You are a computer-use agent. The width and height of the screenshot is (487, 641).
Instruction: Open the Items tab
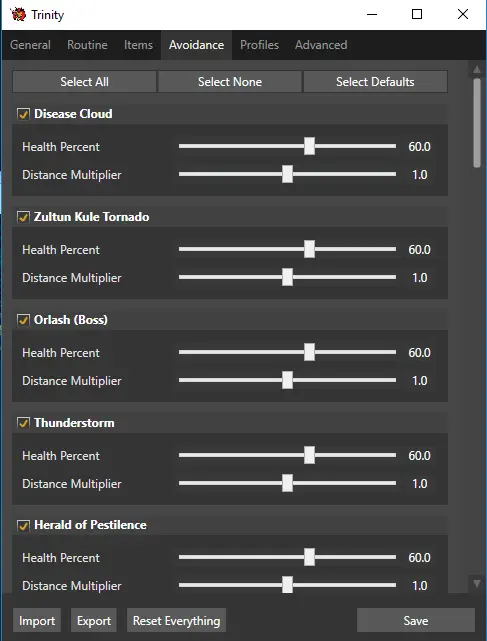coord(138,45)
